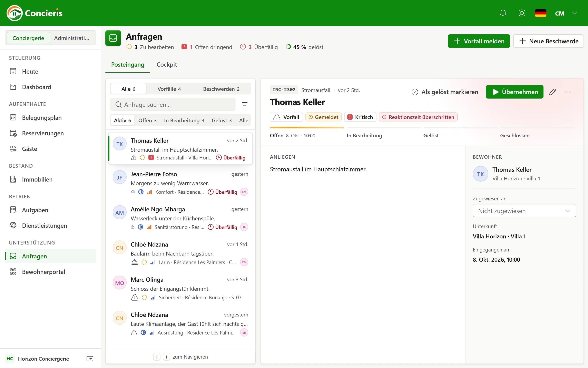
Task: Open the notifications bell
Action: pos(503,13)
